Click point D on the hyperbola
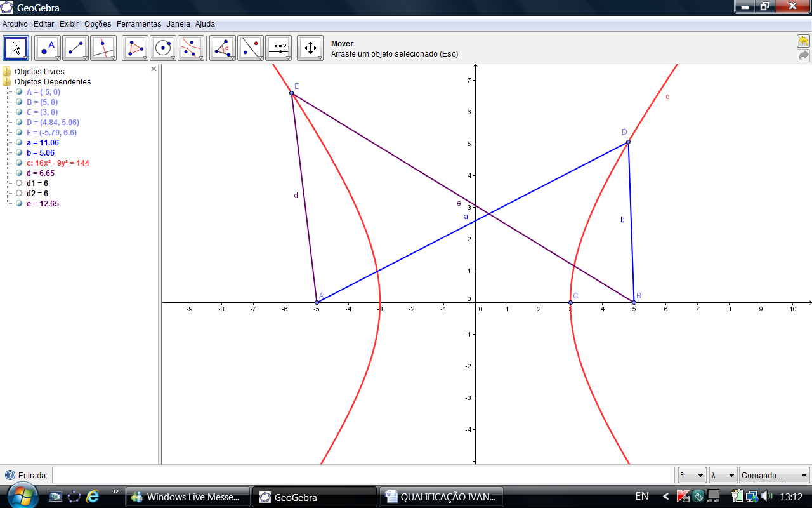Viewport: 812px width, 508px height. (628, 142)
